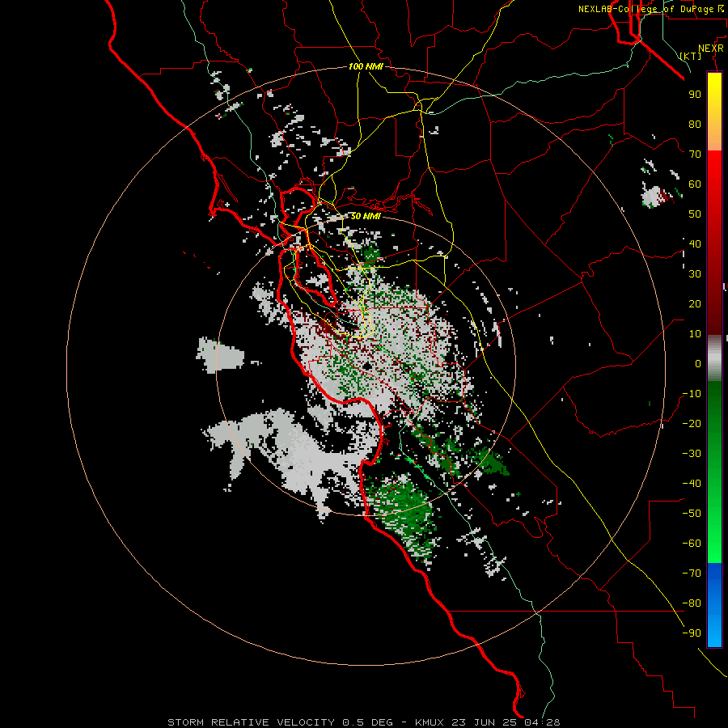Select the positive 90 knot scale value
Viewport: 728px width, 728px height.
(x=695, y=95)
